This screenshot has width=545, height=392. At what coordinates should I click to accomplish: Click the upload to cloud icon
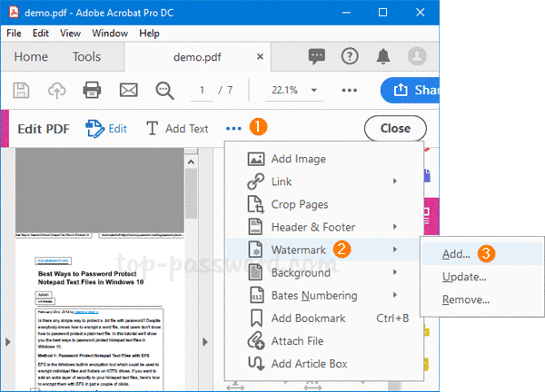pyautogui.click(x=55, y=90)
